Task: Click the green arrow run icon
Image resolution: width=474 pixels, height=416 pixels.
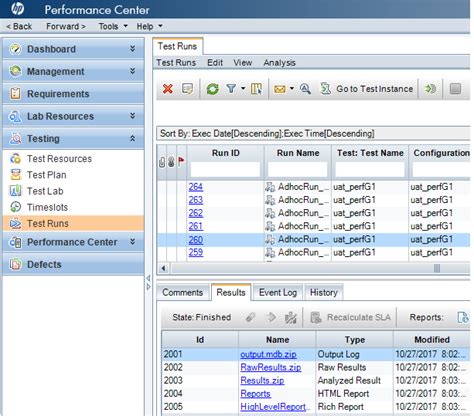Action: point(430,89)
